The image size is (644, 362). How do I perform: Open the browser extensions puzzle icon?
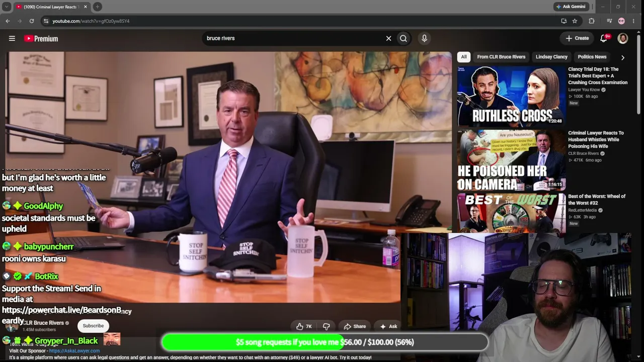[592, 21]
